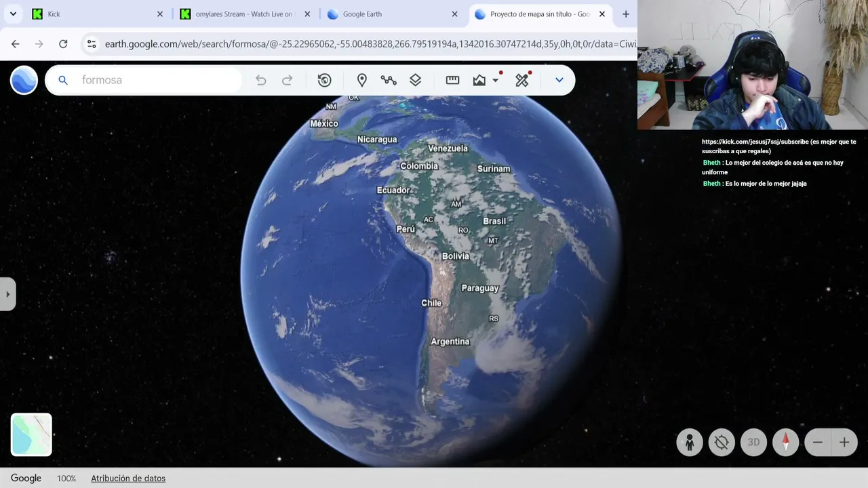
Task: Click the MT state label
Action: click(493, 241)
